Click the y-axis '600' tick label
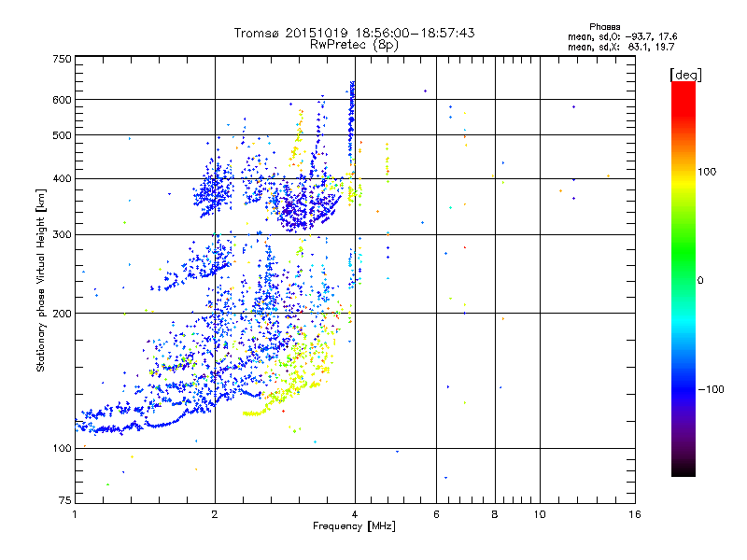Image resolution: width=747 pixels, height=560 pixels. point(62,100)
